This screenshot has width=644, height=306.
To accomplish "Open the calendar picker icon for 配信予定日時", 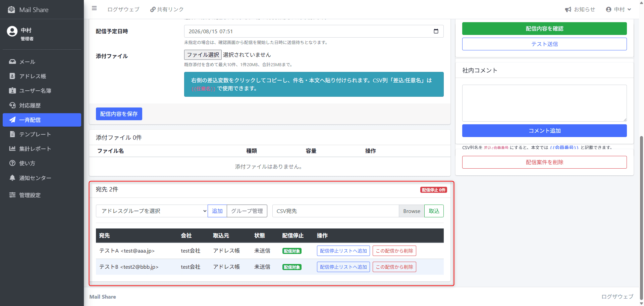I will point(436,31).
